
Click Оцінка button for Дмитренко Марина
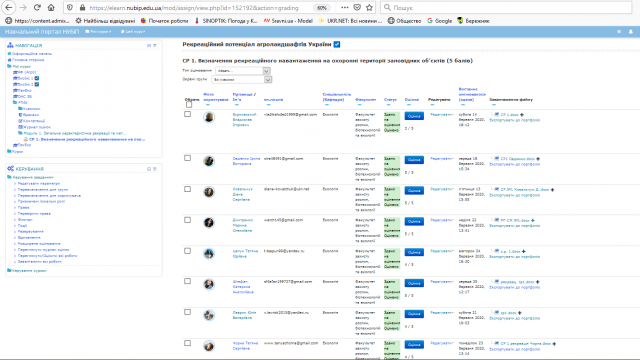(414, 222)
